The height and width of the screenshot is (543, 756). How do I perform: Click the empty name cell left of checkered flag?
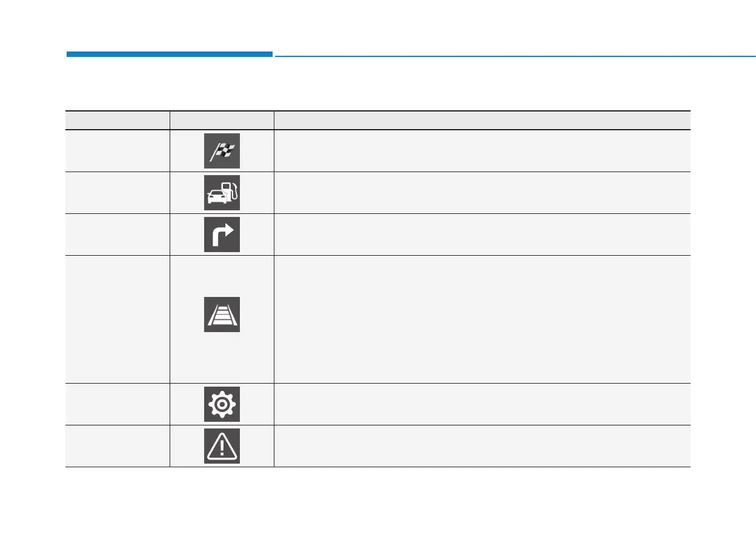click(x=118, y=151)
